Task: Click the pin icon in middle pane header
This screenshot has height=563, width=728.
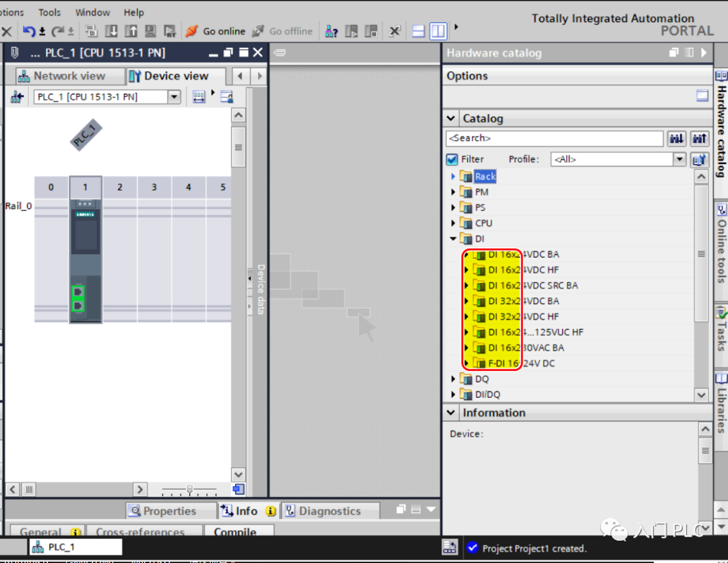Action: pyautogui.click(x=280, y=53)
